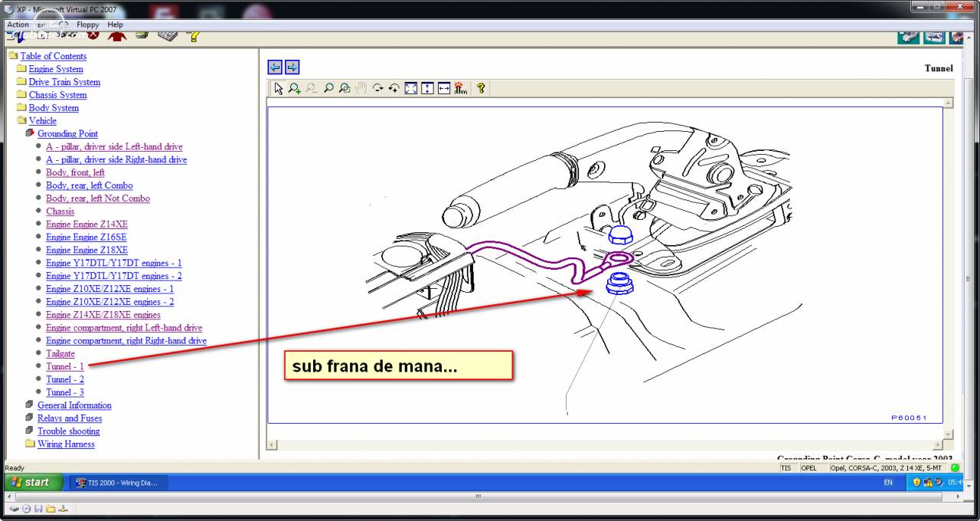Screen dimensions: 980x521
Task: Expand the Engine System folder
Action: click(x=56, y=69)
